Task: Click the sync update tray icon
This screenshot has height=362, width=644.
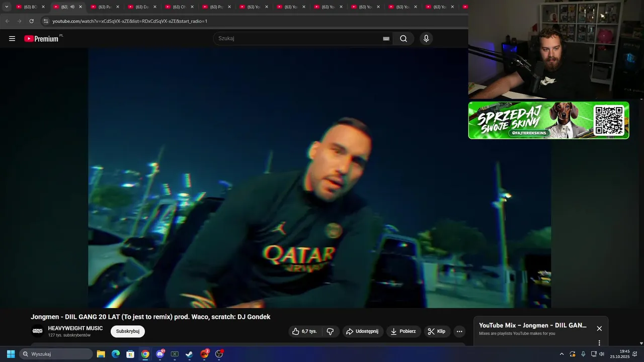Action: coord(573,354)
